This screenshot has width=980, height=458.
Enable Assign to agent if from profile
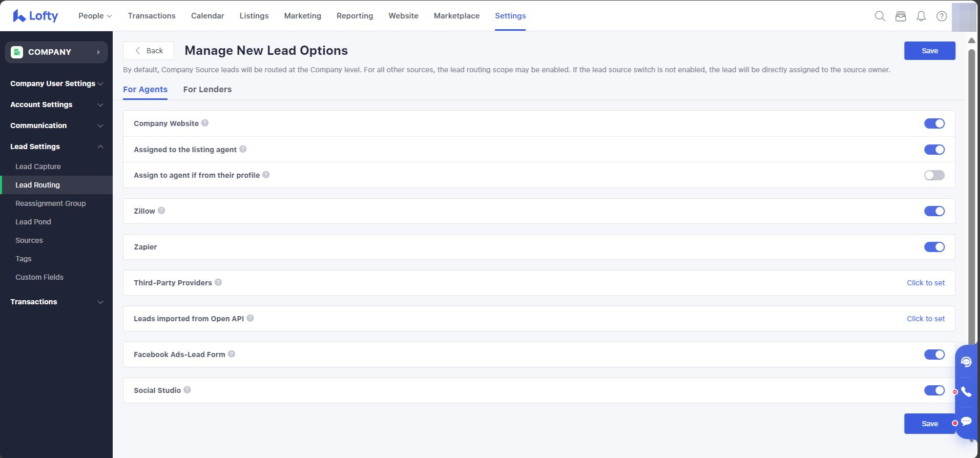pyautogui.click(x=934, y=175)
